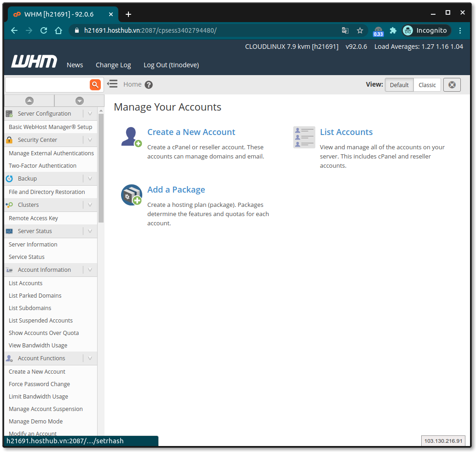
Task: Collapse the Backup section chevron
Action: coord(90,179)
